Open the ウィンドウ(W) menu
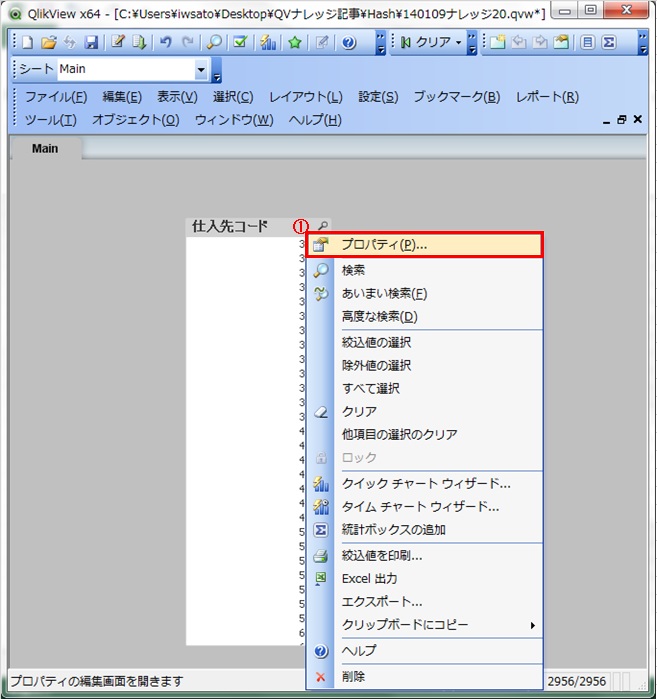 234,119
